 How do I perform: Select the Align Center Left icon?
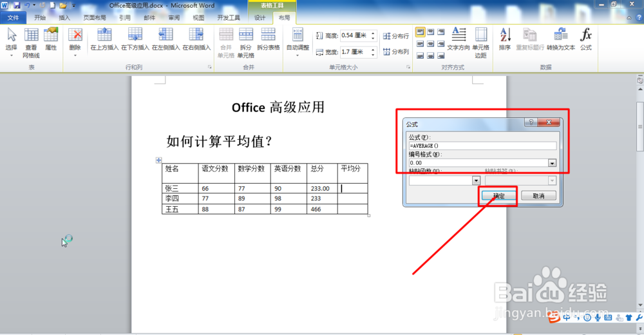pos(420,44)
